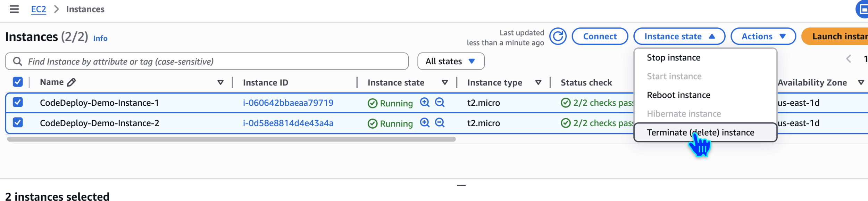Click greyed Hibernate instance menu item
The width and height of the screenshot is (868, 201).
click(x=705, y=114)
